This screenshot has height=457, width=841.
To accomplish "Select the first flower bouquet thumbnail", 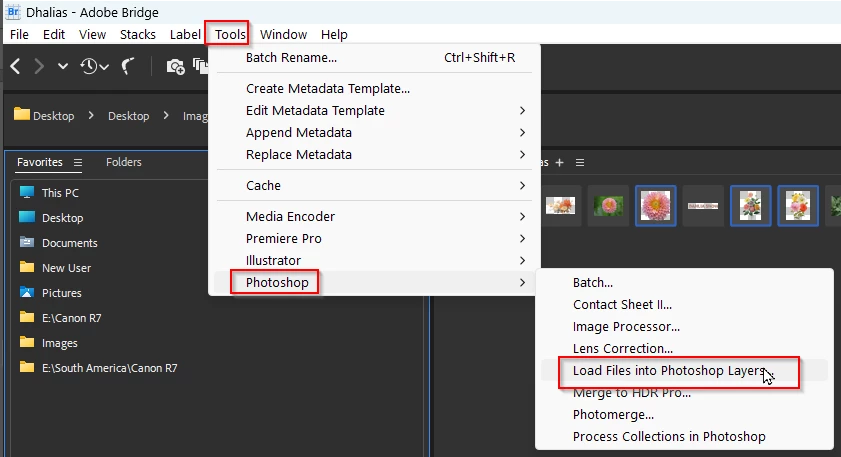I will (x=750, y=205).
